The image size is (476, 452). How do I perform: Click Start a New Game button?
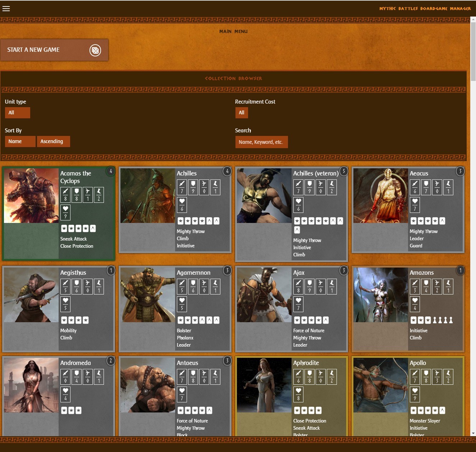click(x=54, y=50)
